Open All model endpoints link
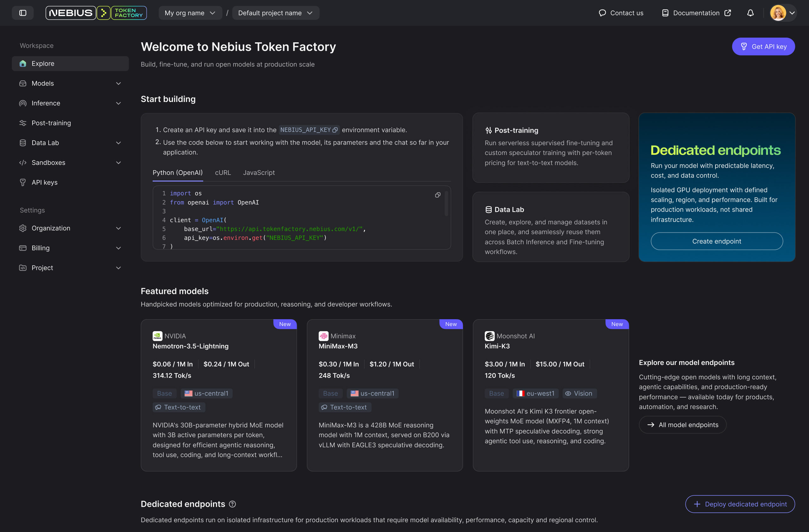The width and height of the screenshot is (809, 532). (x=682, y=425)
